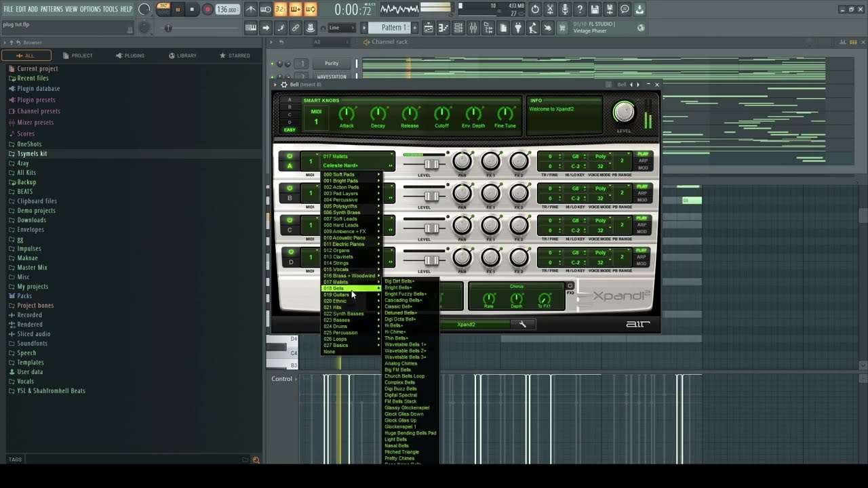Screen dimensions: 868x488
Task: Open the 024 Drums submenu
Action: point(352,326)
